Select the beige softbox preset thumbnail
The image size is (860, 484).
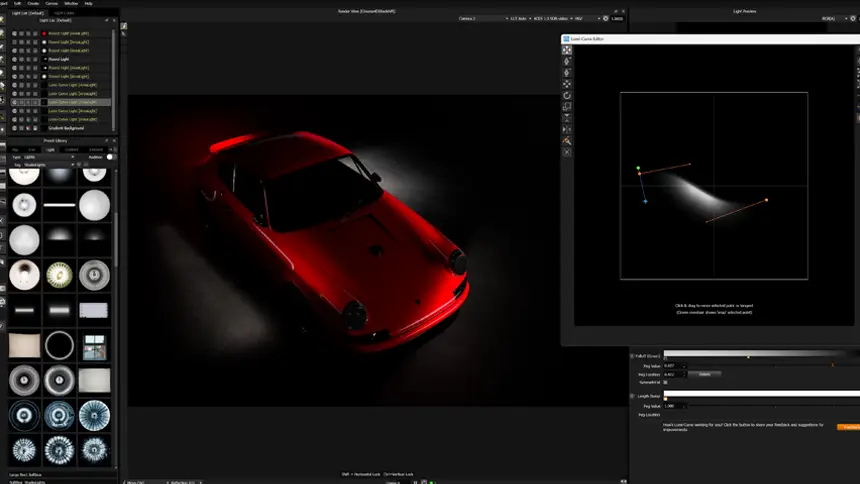(x=24, y=345)
